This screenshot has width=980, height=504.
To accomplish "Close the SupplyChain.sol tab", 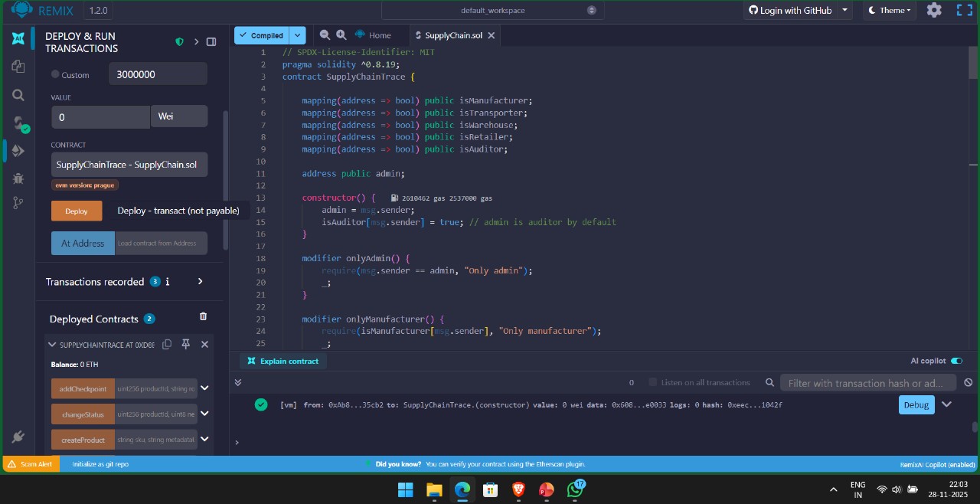I will [492, 35].
